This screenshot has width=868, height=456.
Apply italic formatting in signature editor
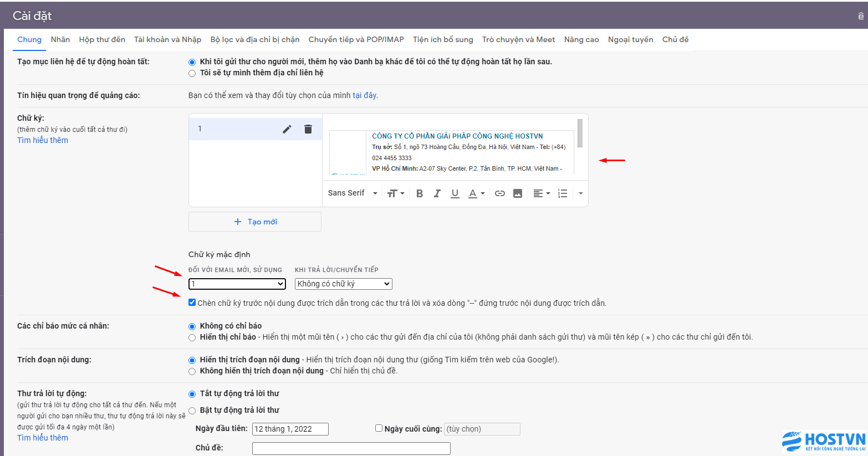[x=437, y=193]
